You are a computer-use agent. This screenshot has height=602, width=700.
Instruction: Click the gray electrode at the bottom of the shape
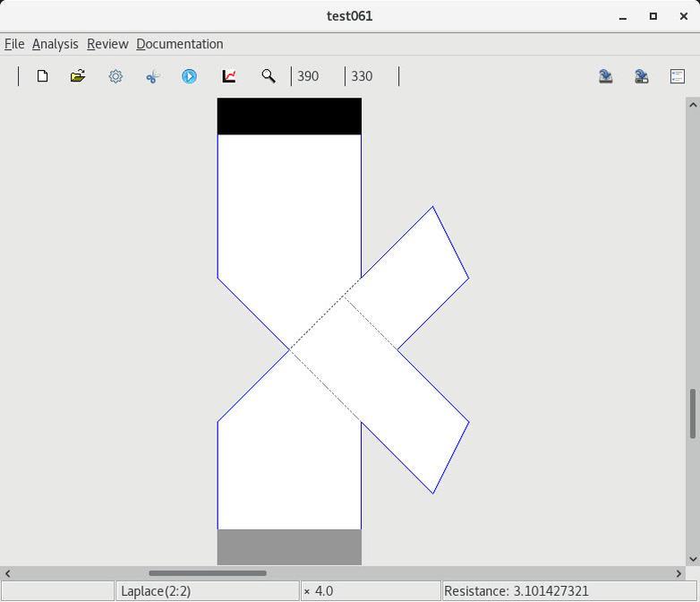pos(289,546)
